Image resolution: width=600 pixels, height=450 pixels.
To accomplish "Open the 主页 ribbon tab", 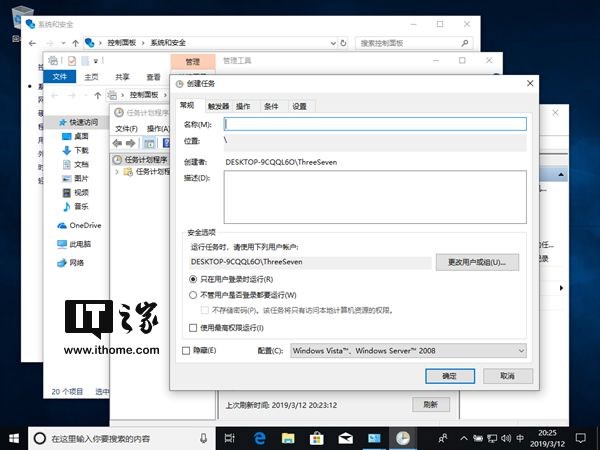I will click(x=91, y=77).
